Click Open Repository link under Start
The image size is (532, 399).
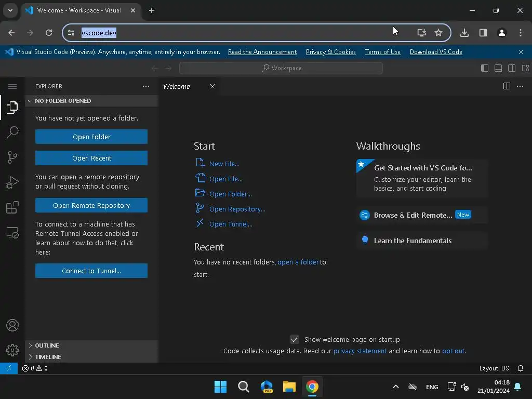237,209
